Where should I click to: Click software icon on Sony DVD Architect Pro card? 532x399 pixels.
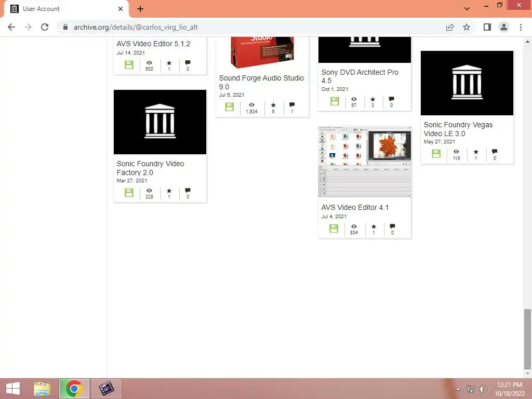click(335, 101)
